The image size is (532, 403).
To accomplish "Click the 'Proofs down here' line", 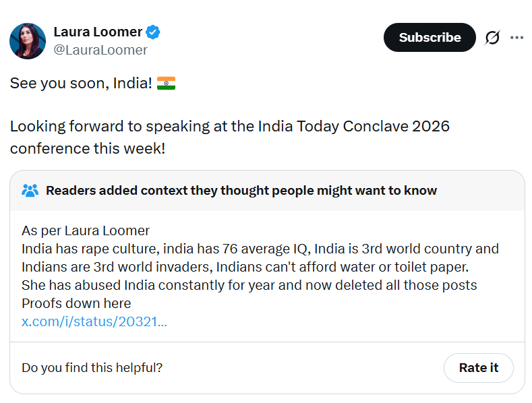I will [x=76, y=303].
